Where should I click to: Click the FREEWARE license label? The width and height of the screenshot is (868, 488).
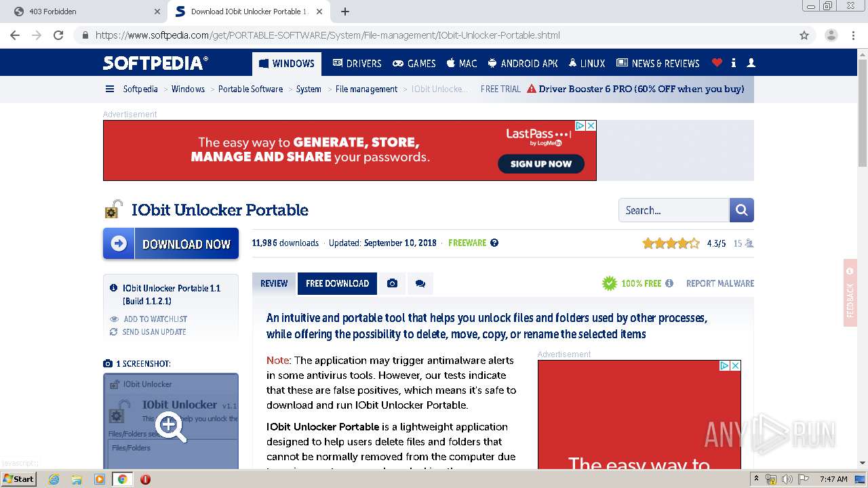click(x=467, y=243)
